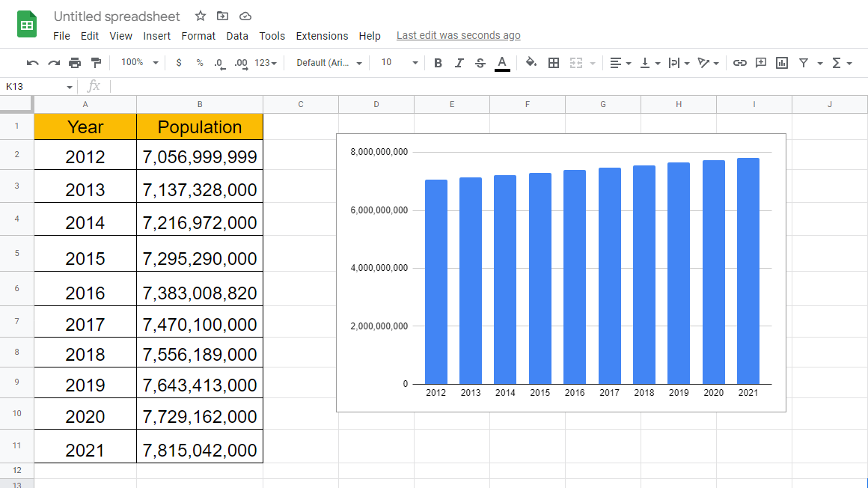Open the Borders tool

coord(554,63)
